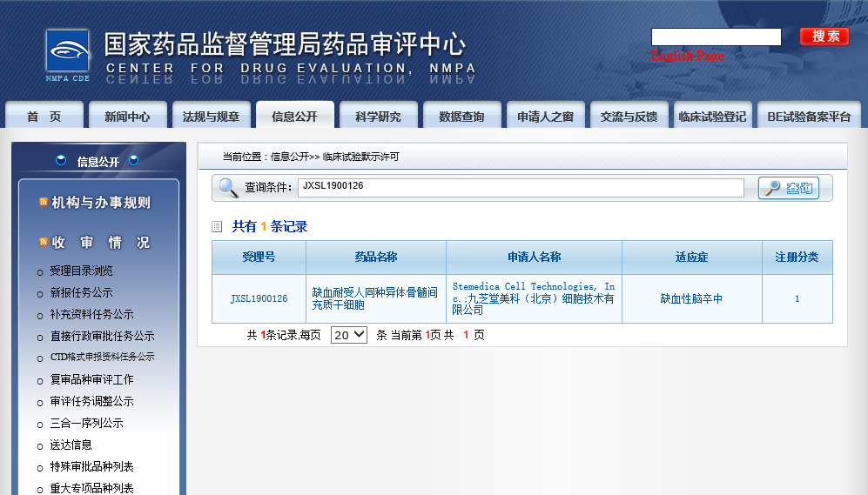
Task: Open the JXSL1900126 acceptance number link
Action: pos(259,298)
